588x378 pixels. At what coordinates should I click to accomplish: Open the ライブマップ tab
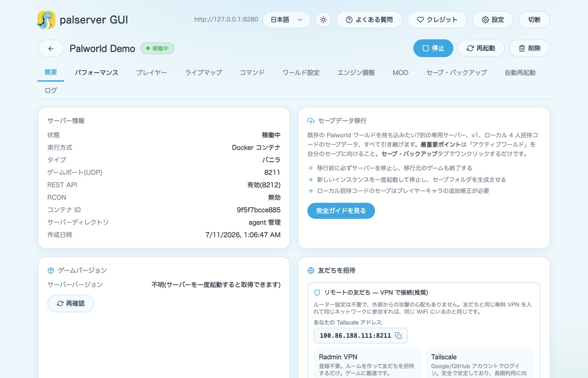203,73
